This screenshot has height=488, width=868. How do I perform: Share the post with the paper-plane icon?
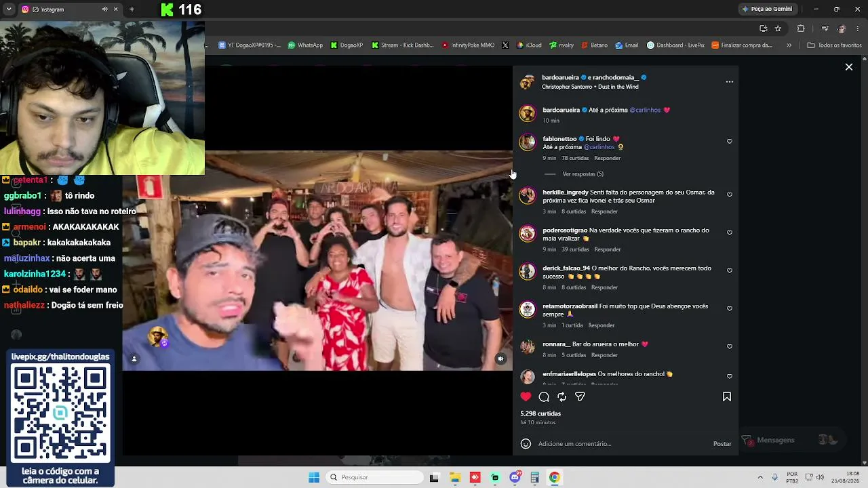580,396
